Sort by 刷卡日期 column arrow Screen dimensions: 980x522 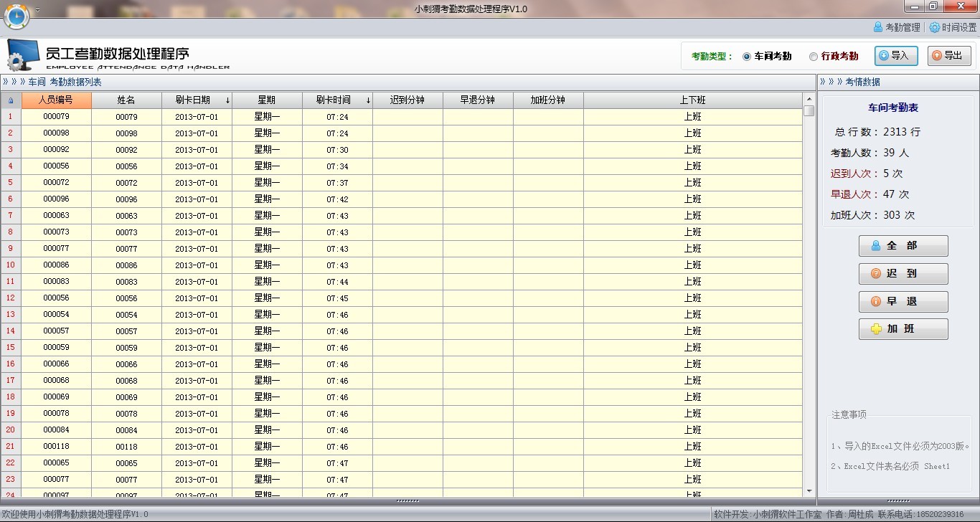tap(227, 100)
